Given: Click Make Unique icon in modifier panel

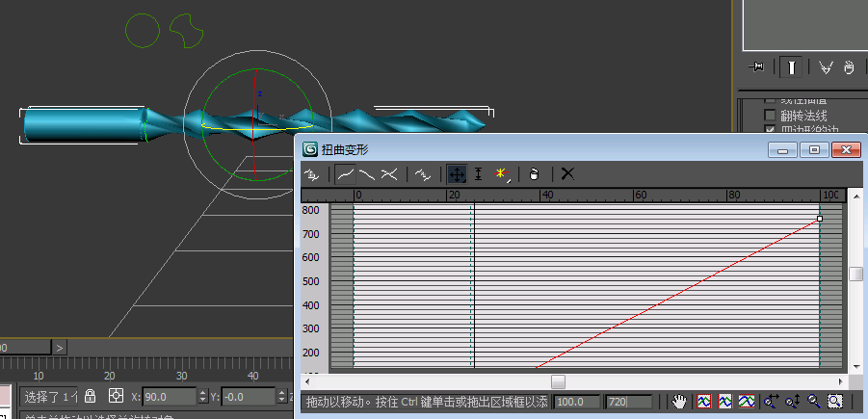Looking at the screenshot, I should point(826,67).
